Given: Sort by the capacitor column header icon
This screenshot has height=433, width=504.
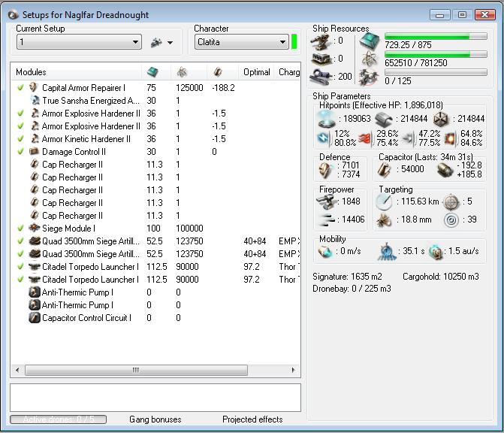Looking at the screenshot, I should click(218, 72).
